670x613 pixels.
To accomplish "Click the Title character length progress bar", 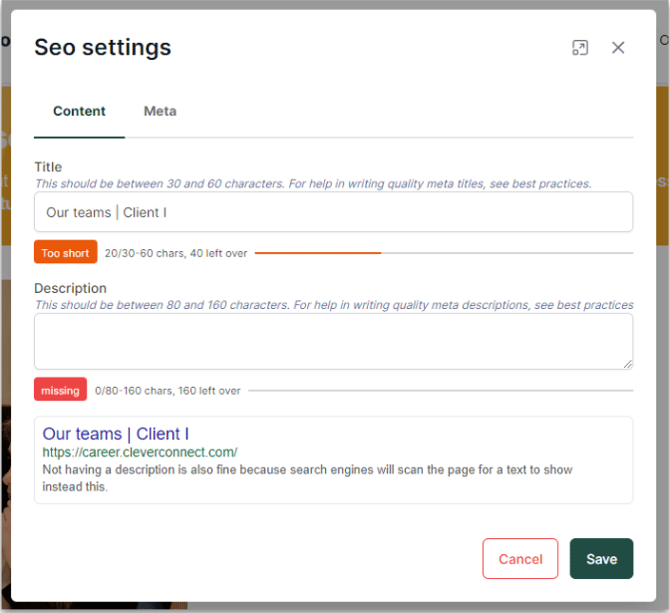I will (443, 253).
